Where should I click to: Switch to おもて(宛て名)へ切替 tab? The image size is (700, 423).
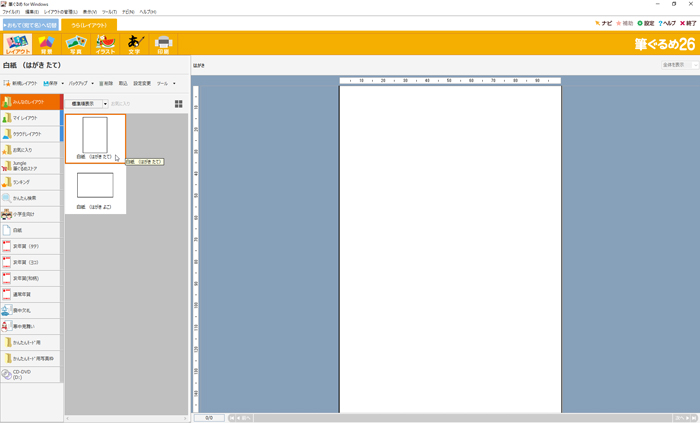pyautogui.click(x=30, y=24)
